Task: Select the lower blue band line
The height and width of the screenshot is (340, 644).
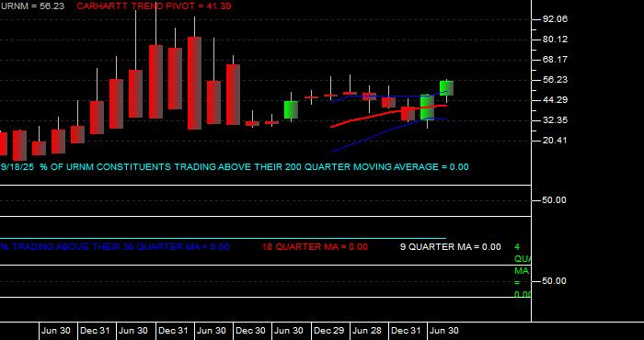Action: tap(388, 130)
